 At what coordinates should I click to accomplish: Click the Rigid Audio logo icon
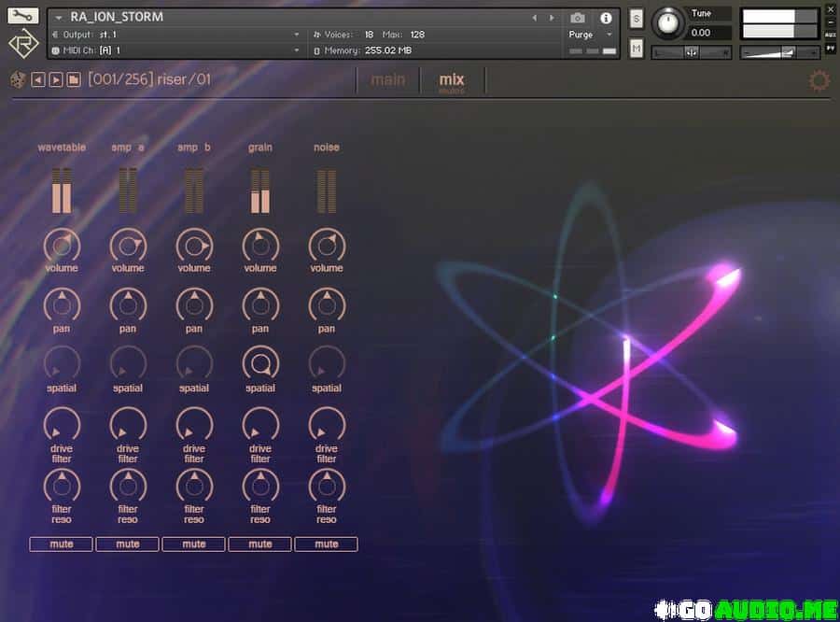23,44
